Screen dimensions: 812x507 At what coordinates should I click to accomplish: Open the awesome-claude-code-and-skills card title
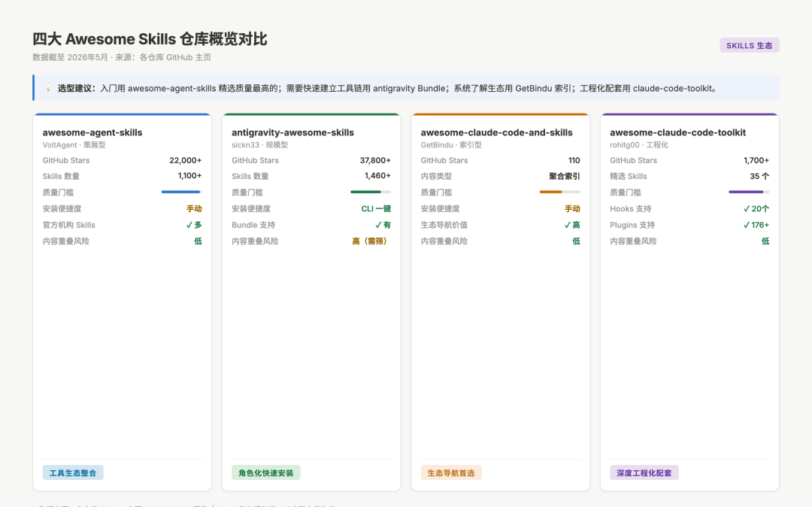coord(497,132)
